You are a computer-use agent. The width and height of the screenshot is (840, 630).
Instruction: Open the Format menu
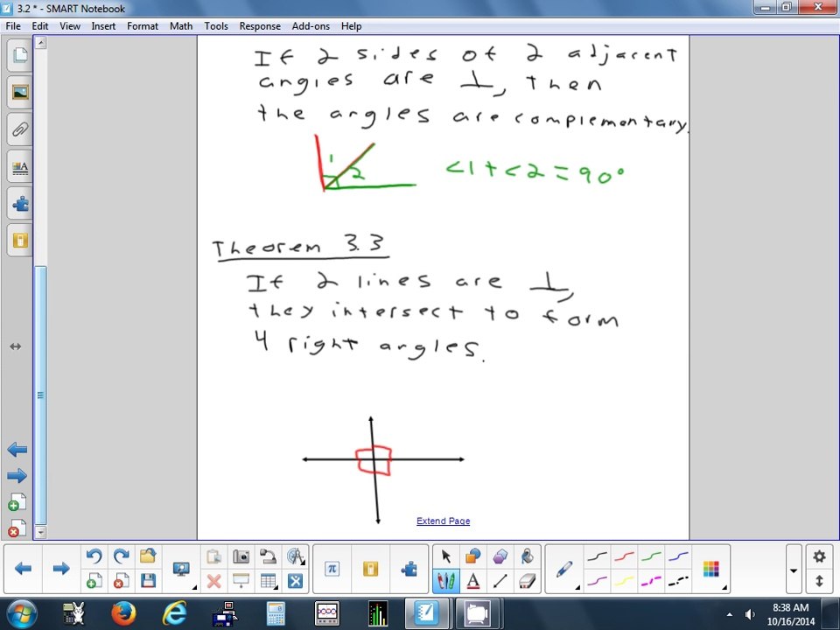tap(143, 25)
